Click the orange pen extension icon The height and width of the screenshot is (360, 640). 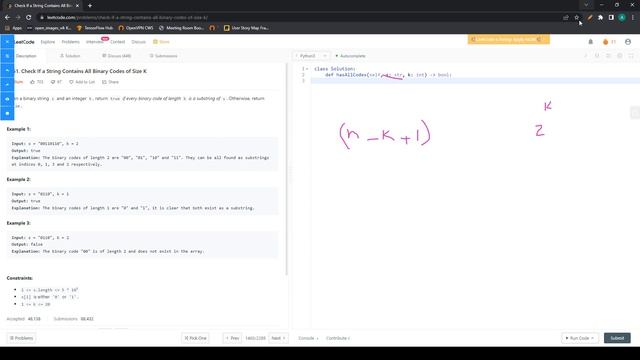tap(590, 18)
